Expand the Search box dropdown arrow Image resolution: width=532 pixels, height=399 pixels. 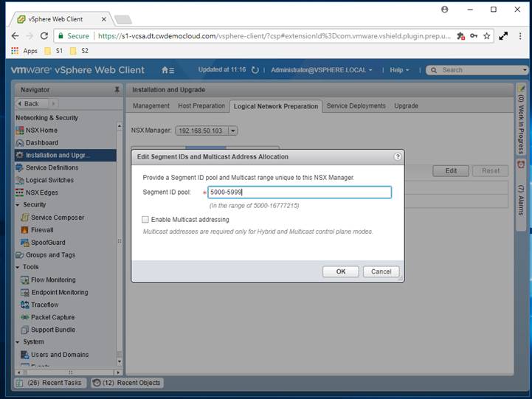coord(525,70)
